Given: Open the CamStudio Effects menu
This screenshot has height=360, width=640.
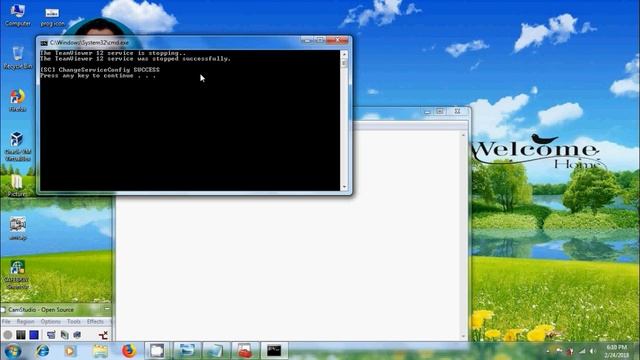Looking at the screenshot, I should point(95,322).
